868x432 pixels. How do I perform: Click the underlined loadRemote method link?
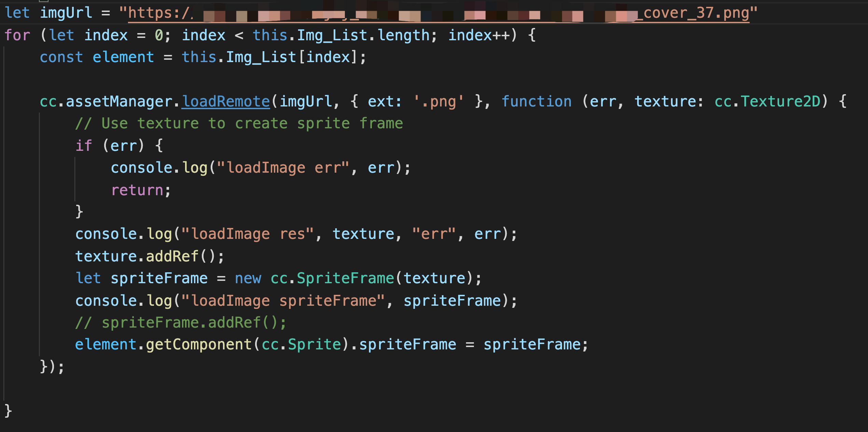click(226, 101)
